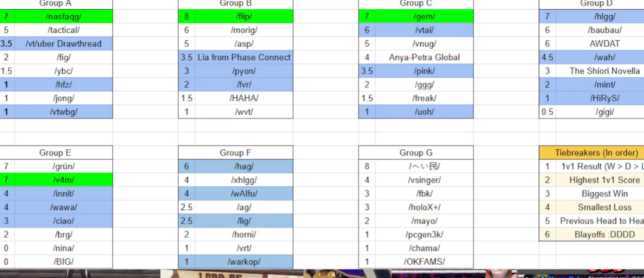The width and height of the screenshot is (644, 278).
Task: Select the /nasfaqg/ cell in Group A
Action: [x=63, y=17]
